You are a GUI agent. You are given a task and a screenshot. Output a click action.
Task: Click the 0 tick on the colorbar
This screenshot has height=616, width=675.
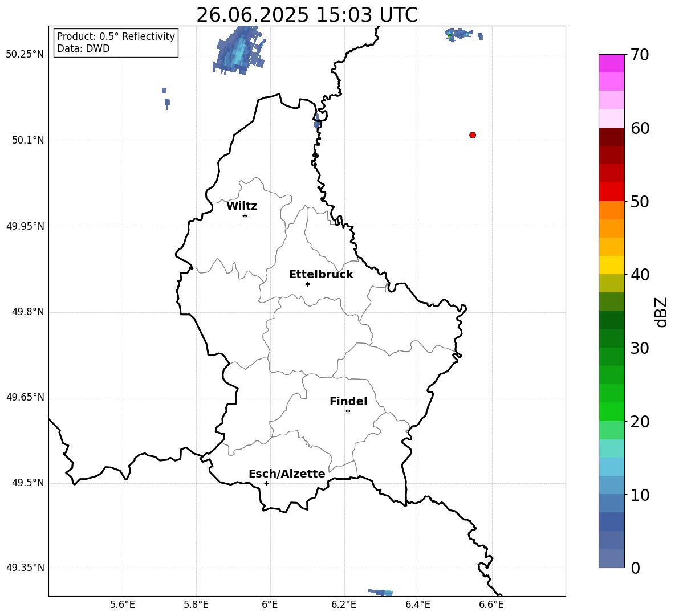tap(636, 568)
